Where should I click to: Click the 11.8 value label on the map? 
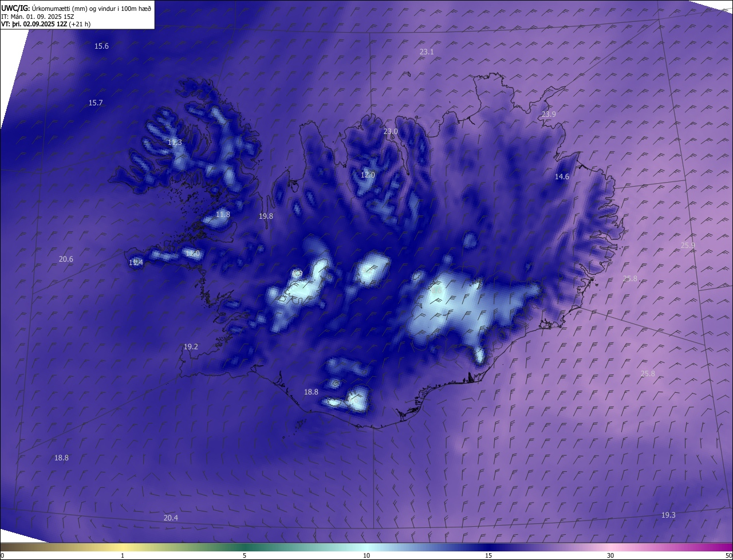[223, 214]
